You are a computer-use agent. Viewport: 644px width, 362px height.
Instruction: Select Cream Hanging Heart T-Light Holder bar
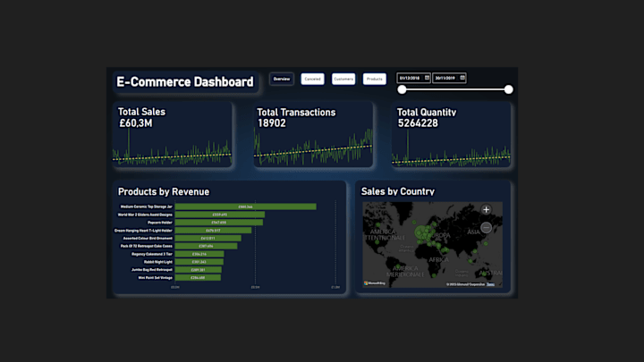[x=213, y=231]
